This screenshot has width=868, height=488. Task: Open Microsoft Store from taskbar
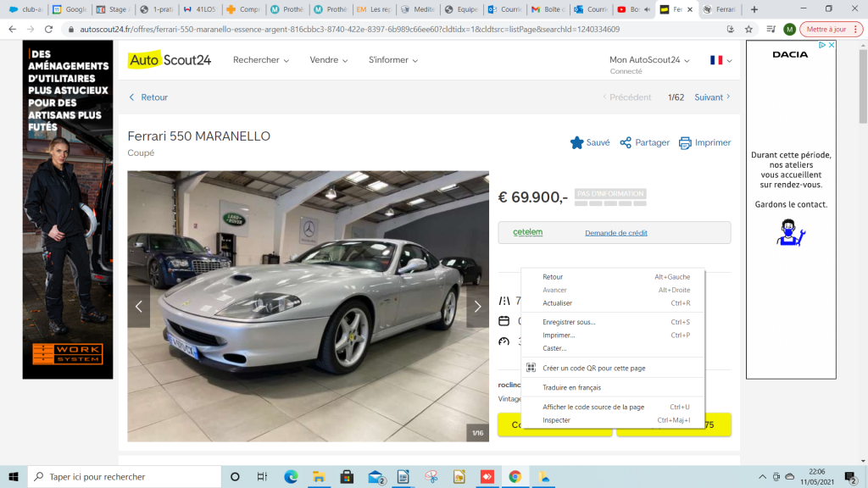347,476
